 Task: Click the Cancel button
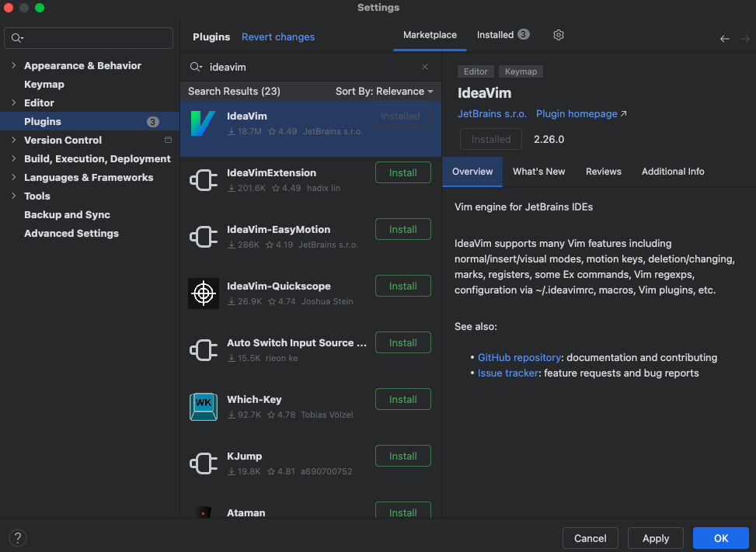click(591, 539)
